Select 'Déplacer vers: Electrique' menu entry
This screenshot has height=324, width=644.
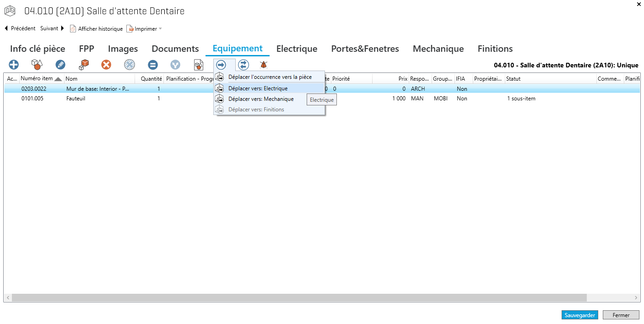pyautogui.click(x=258, y=88)
